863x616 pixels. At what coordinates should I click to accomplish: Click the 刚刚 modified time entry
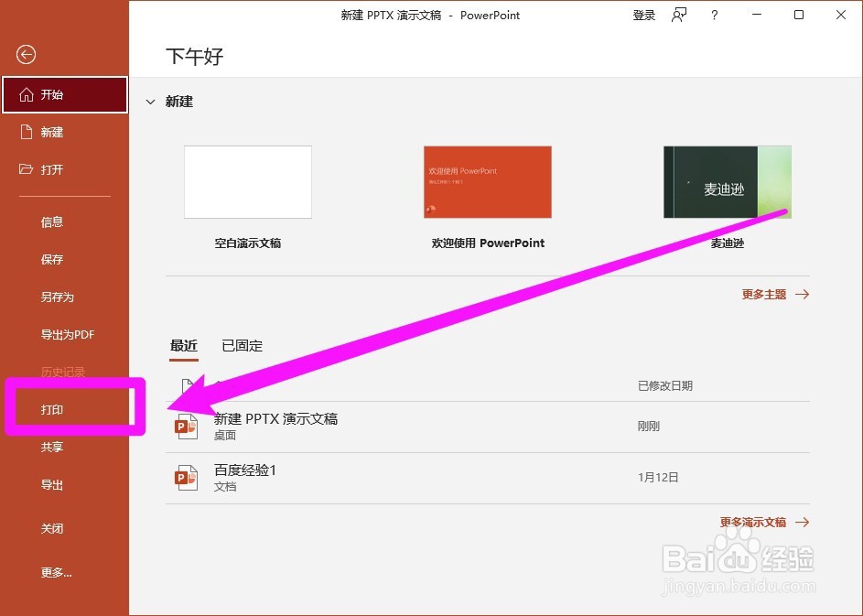click(648, 427)
